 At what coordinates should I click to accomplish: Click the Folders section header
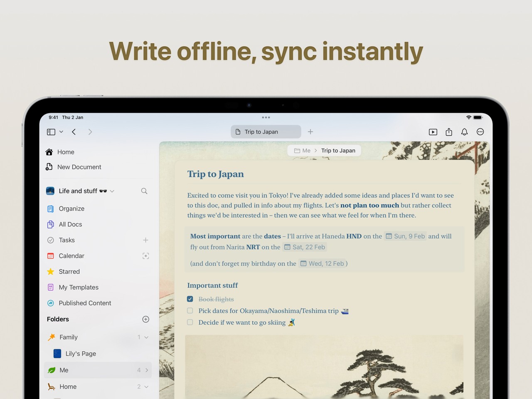(58, 319)
